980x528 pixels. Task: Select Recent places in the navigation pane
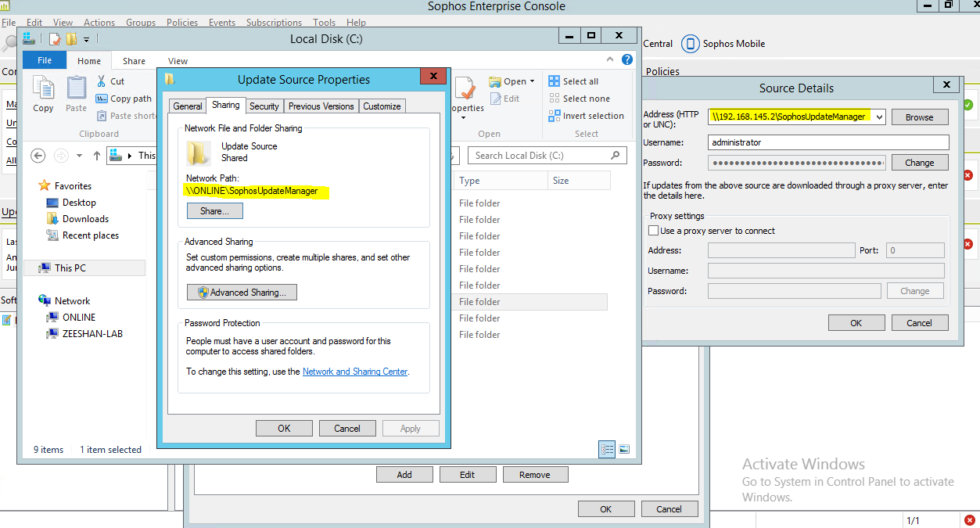(x=91, y=235)
